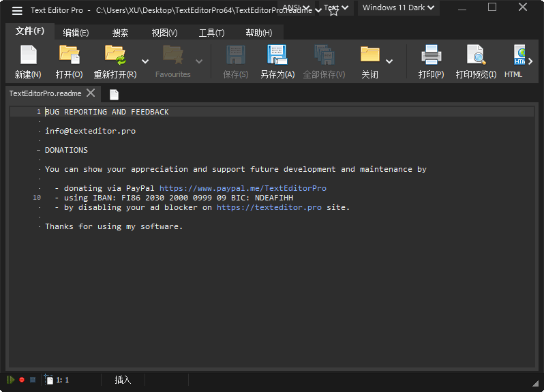Viewport: 544px width, 392px height.
Task: Choose 另存为(A) save as
Action: [277, 62]
